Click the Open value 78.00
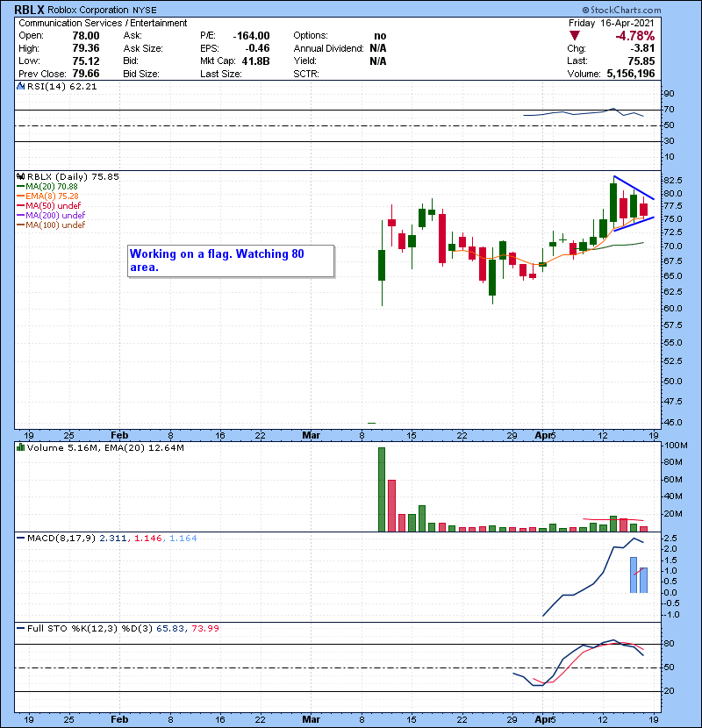Screen dimensions: 702x728 point(86,36)
